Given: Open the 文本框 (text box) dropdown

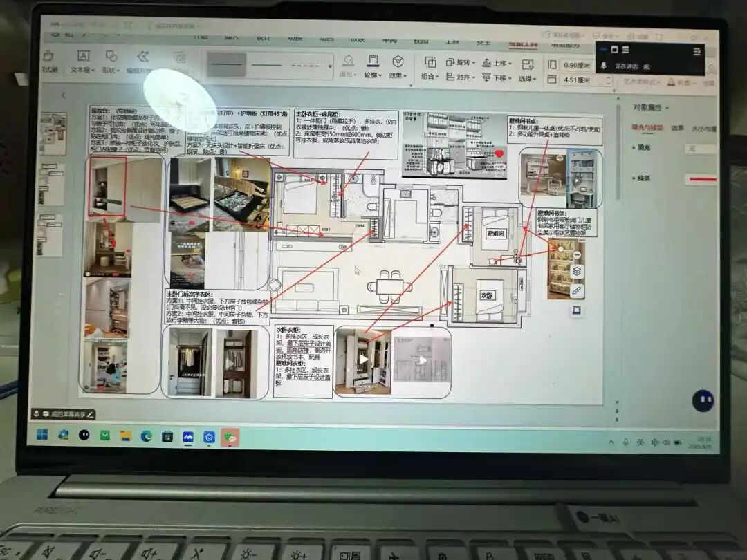Looking at the screenshot, I should (82, 70).
